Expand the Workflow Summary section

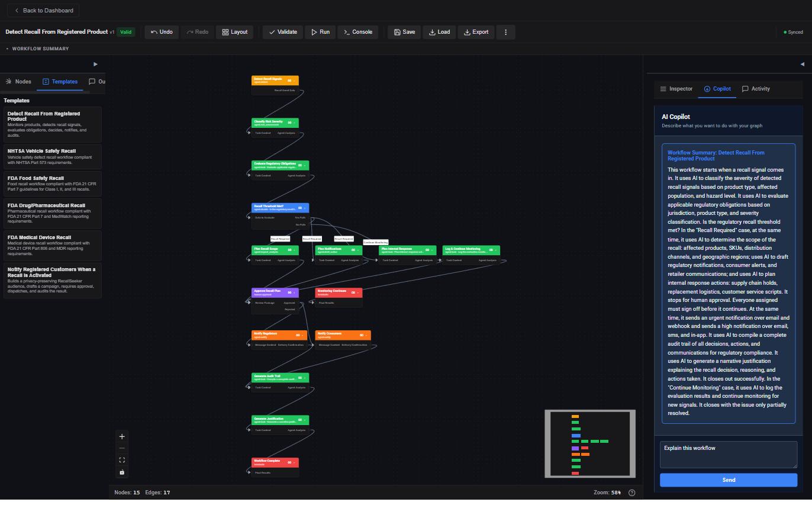pyautogui.click(x=37, y=49)
